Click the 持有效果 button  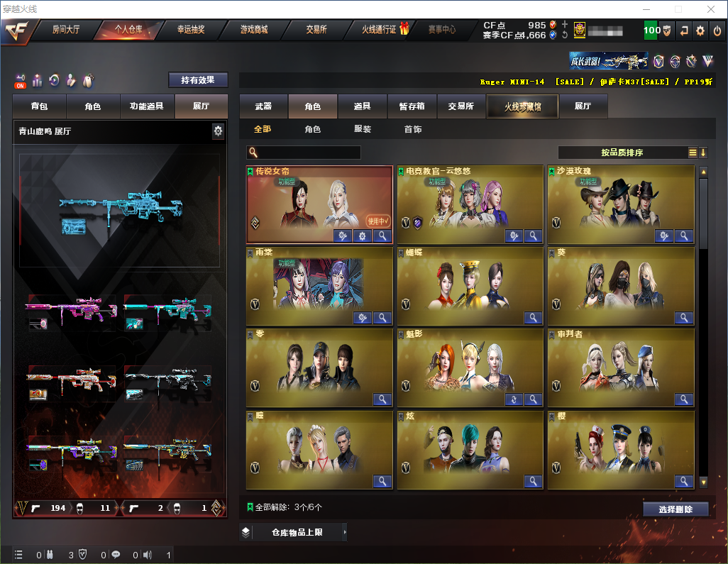pyautogui.click(x=198, y=80)
